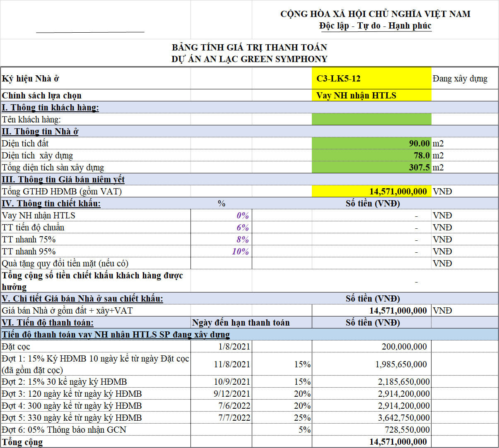
Task: Click the 'I. Thông tin khách hàng' section header
Action: click(51, 108)
